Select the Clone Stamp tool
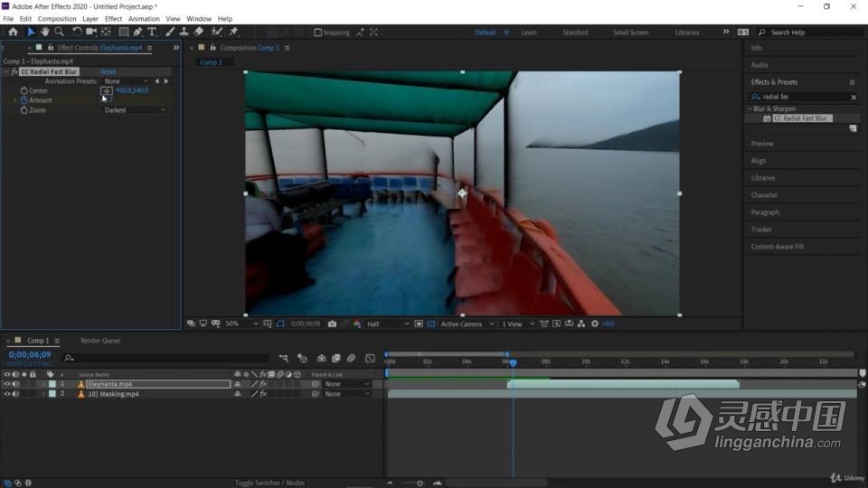The height and width of the screenshot is (488, 868). 184,33
